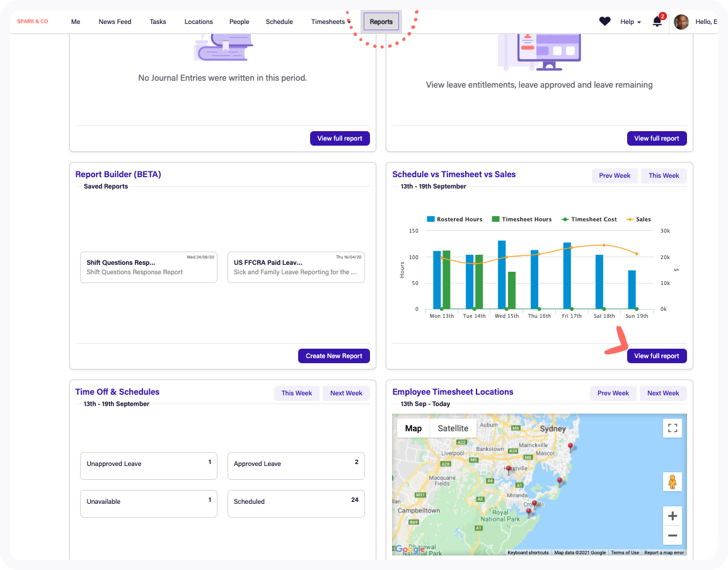
Task: Expand the Timesheets dropdown menu
Action: pyautogui.click(x=330, y=22)
